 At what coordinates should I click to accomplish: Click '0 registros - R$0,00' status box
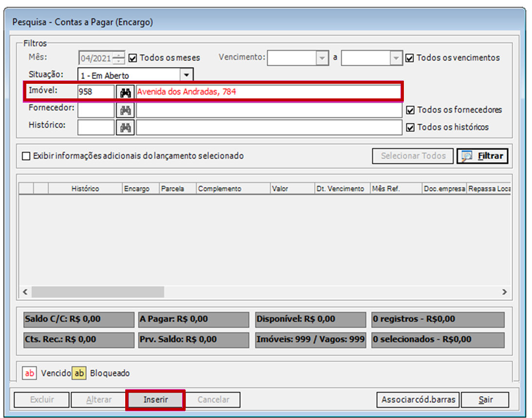[437, 319]
